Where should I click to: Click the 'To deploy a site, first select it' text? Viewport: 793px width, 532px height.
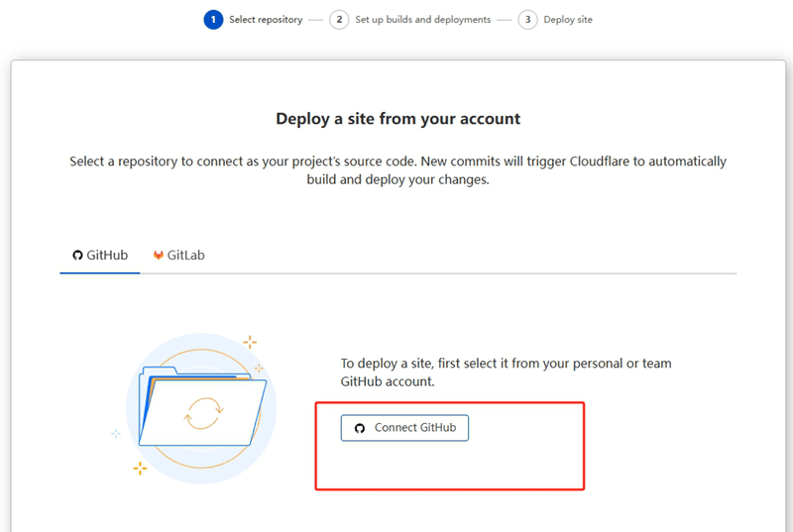coord(506,372)
